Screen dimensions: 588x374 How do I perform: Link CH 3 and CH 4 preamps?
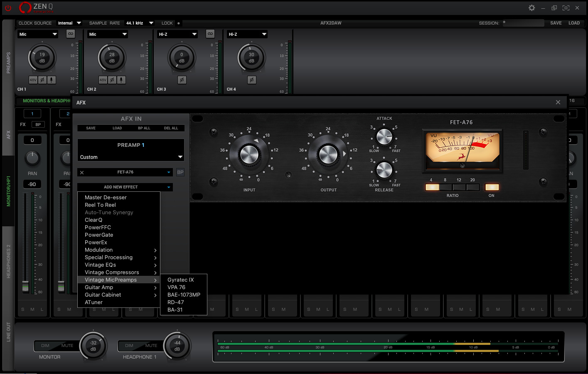210,34
